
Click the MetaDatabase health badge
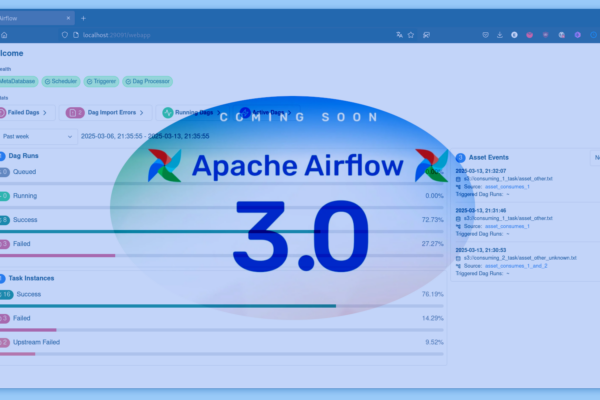pos(18,81)
